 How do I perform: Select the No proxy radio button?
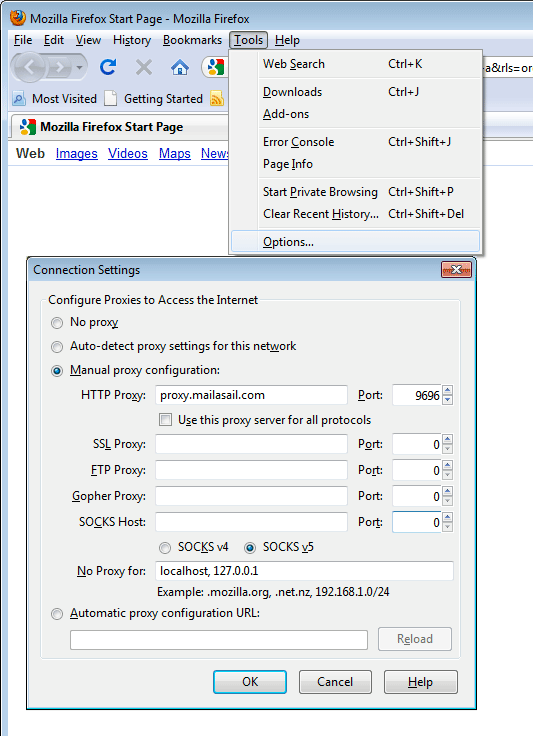[57, 323]
